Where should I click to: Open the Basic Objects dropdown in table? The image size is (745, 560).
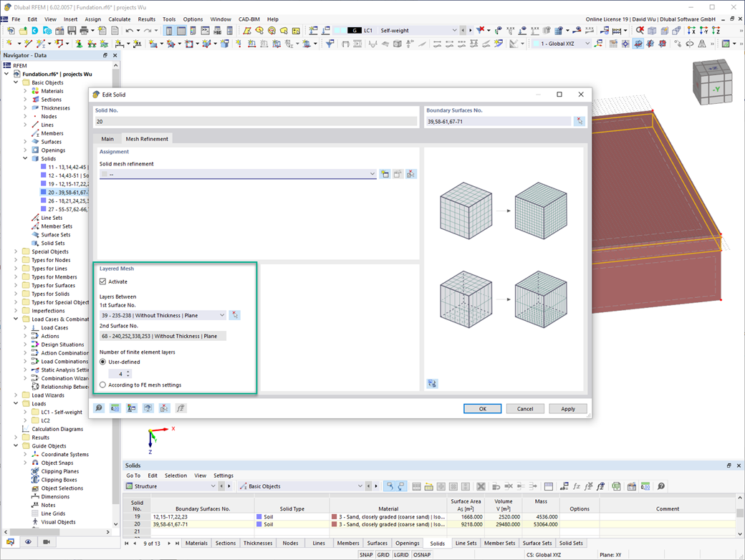(x=360, y=486)
